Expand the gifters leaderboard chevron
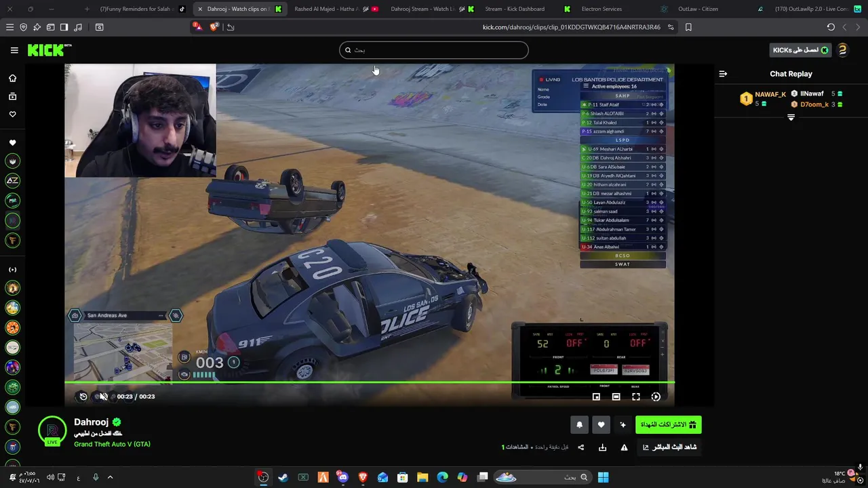Image resolution: width=868 pixels, height=488 pixels. coord(791,118)
